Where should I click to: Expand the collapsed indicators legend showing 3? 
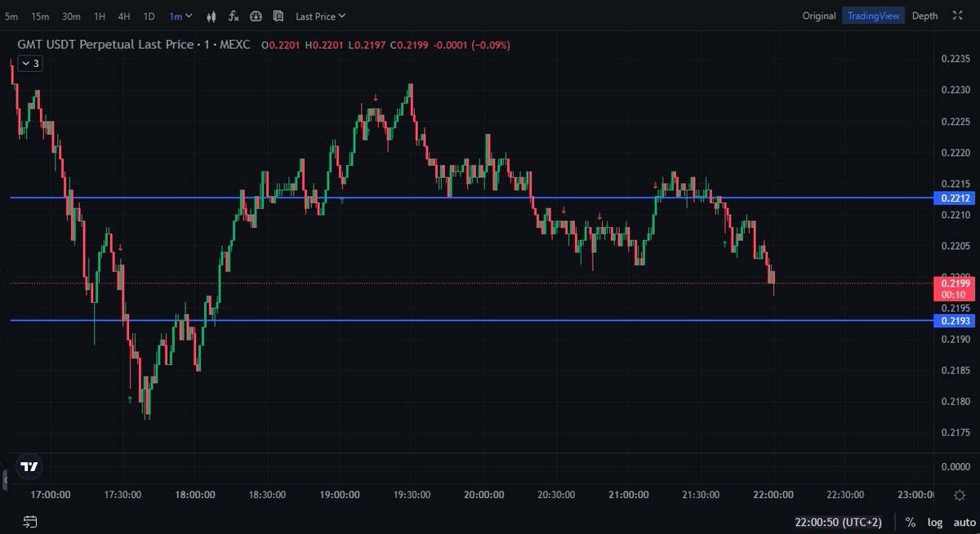tap(30, 63)
